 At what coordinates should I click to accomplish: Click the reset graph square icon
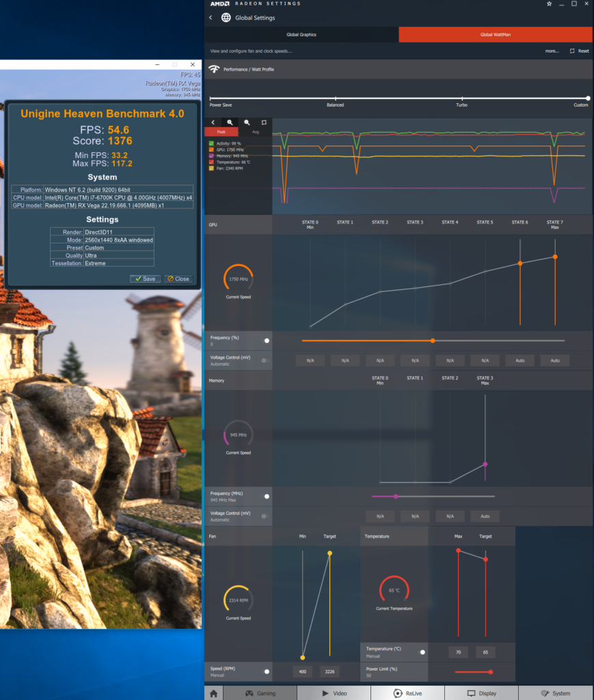pyautogui.click(x=263, y=122)
